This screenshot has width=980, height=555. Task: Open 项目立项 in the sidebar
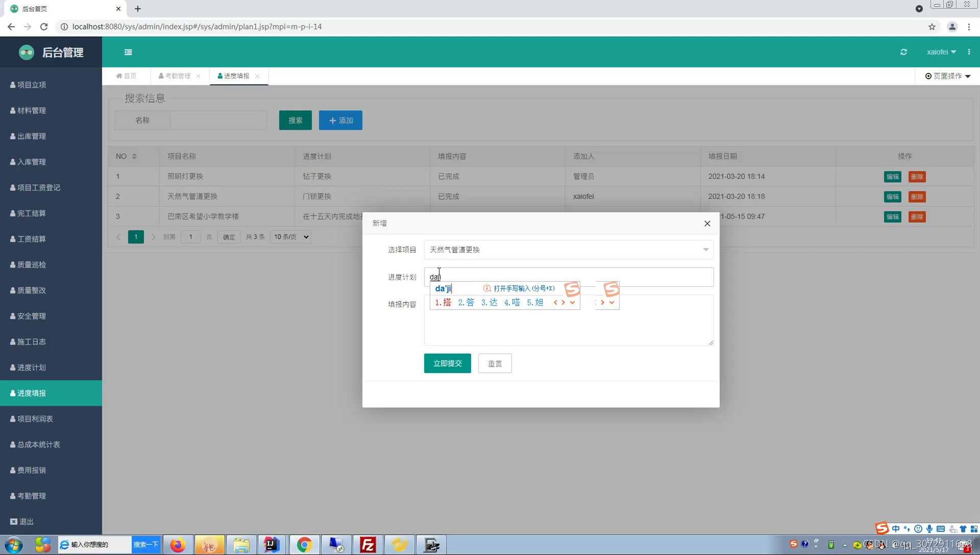51,85
